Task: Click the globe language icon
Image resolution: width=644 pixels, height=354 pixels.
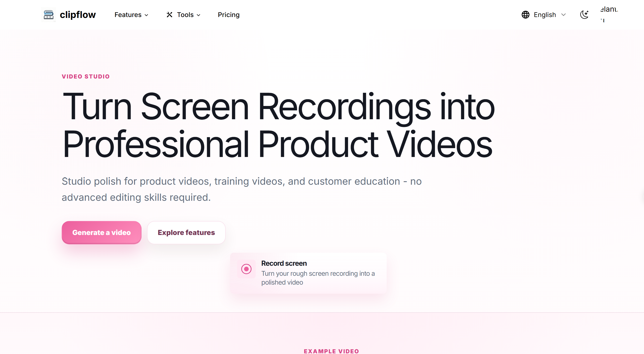Action: [525, 15]
